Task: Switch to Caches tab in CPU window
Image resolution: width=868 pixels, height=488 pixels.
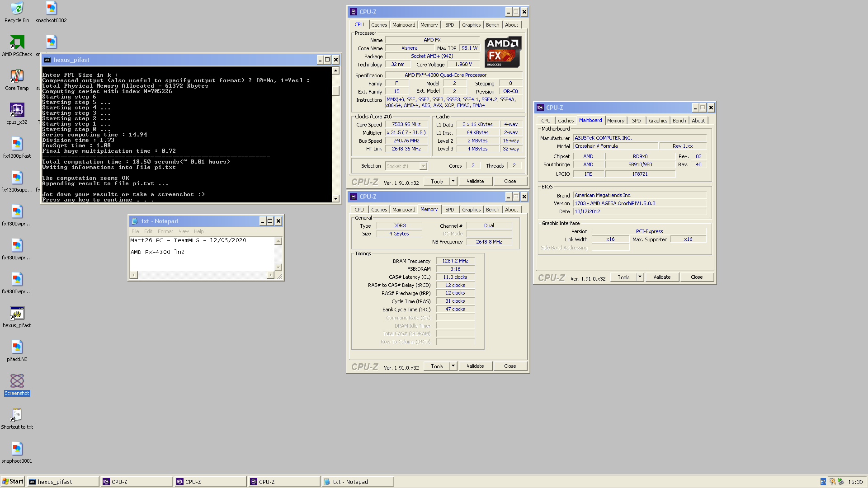Action: [379, 25]
